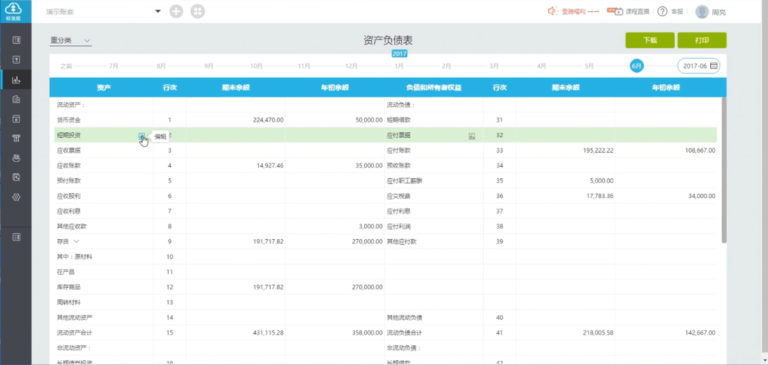Screen dimensions: 768x365
Task: Click the orange speaker announcement icon
Action: [x=552, y=11]
